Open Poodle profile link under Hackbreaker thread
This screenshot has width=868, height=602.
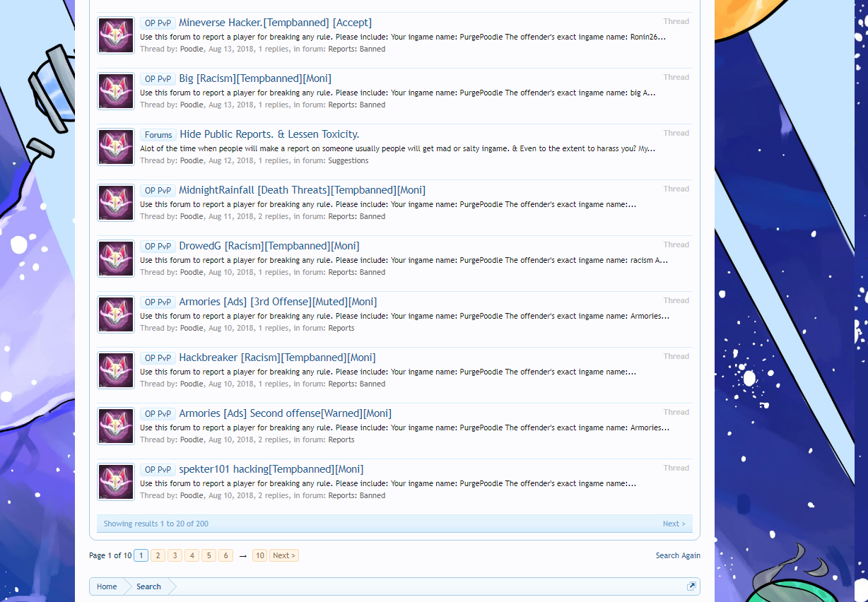coord(192,384)
